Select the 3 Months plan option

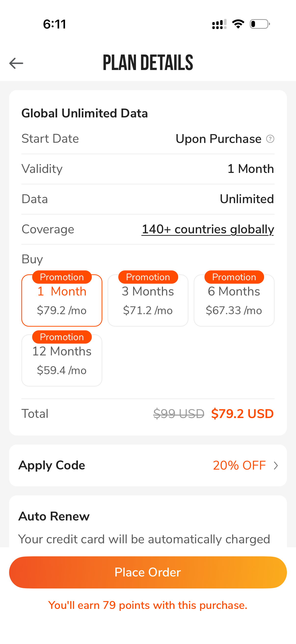tap(148, 300)
